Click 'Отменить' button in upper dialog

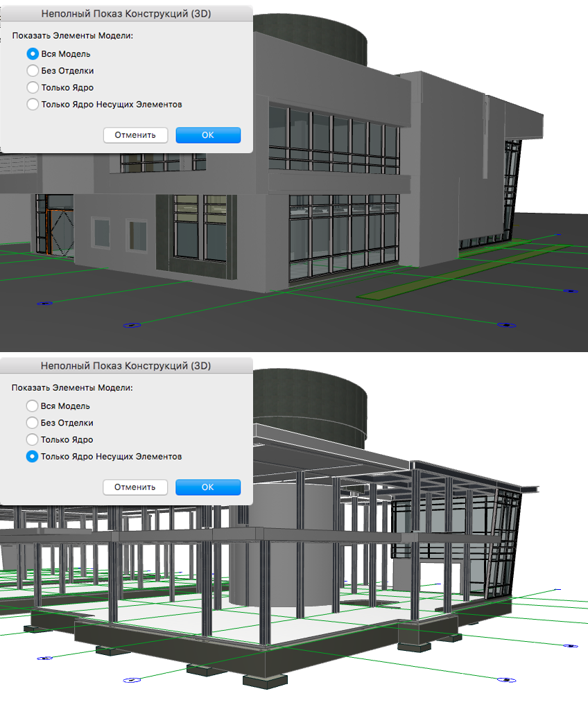click(135, 135)
